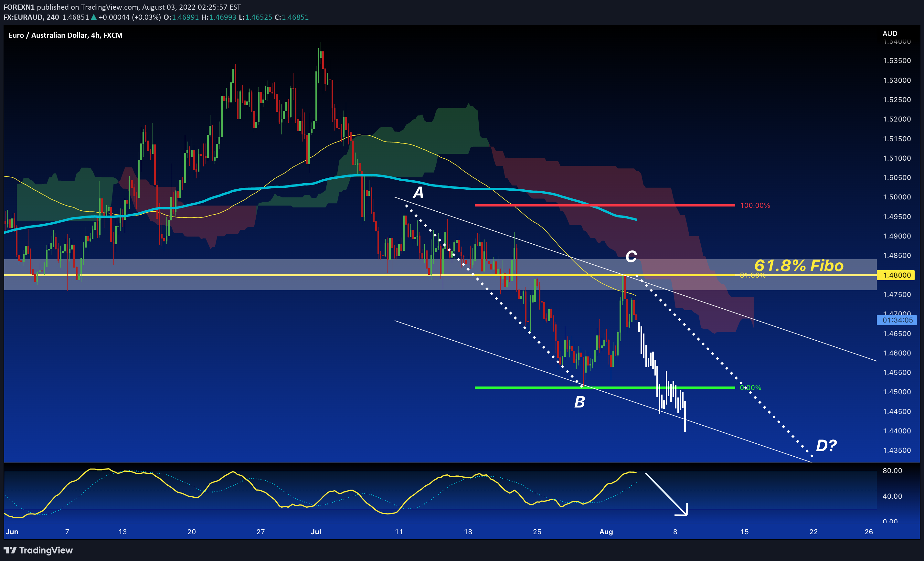924x561 pixels.
Task: Click the 1.45000 price axis value
Action: click(897, 391)
